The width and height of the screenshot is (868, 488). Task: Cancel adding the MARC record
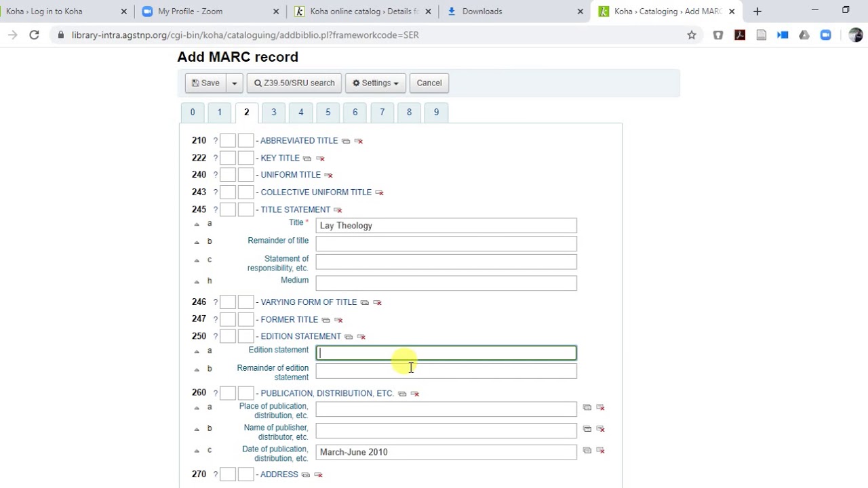click(x=429, y=83)
